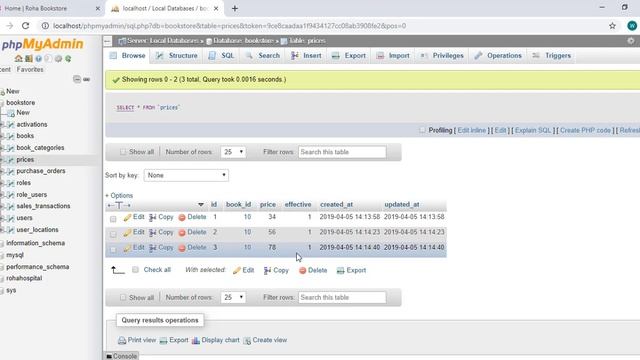Expand the activations table tree node

(x=2, y=124)
